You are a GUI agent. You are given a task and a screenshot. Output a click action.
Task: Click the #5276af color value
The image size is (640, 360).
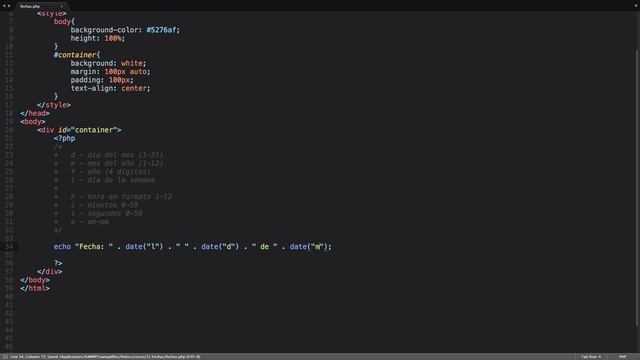(161, 30)
